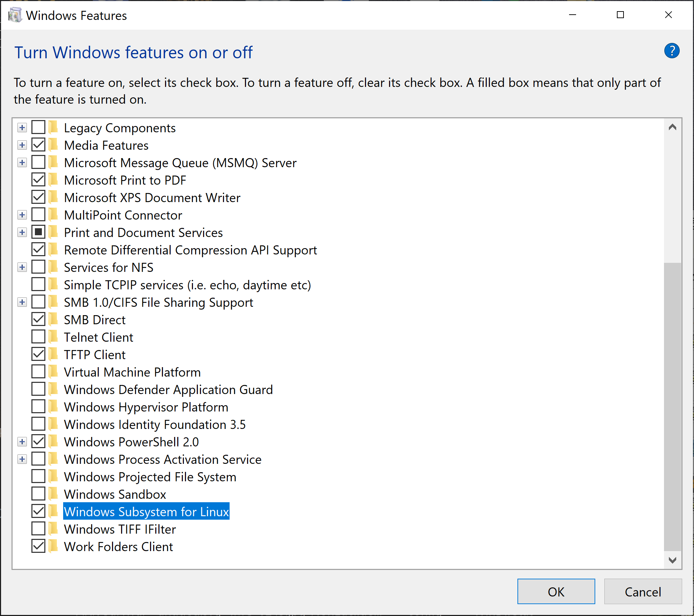This screenshot has height=616, width=694.
Task: Uncheck the TFTP Client checkbox
Action: [x=38, y=354]
